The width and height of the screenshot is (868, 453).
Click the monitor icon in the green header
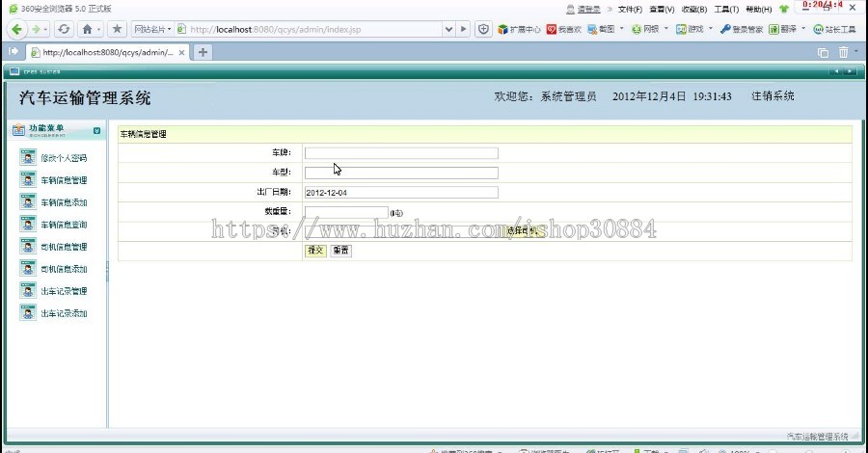(14, 71)
